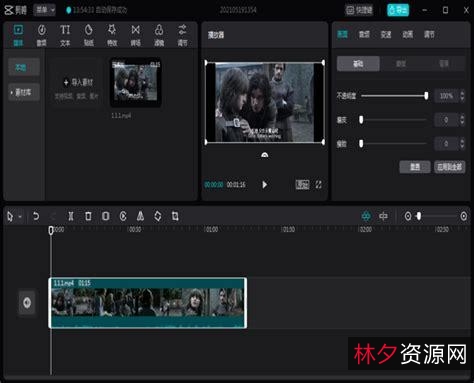Click the rotation handle below preview frame

[x=265, y=155]
